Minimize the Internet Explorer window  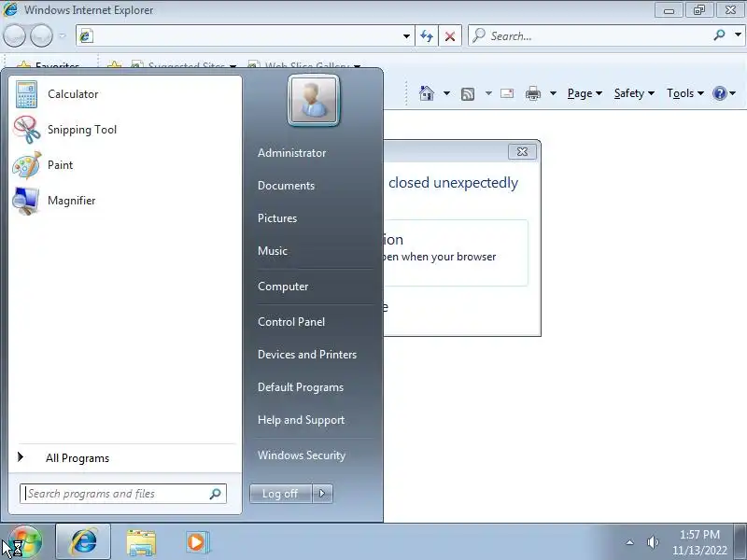(669, 10)
